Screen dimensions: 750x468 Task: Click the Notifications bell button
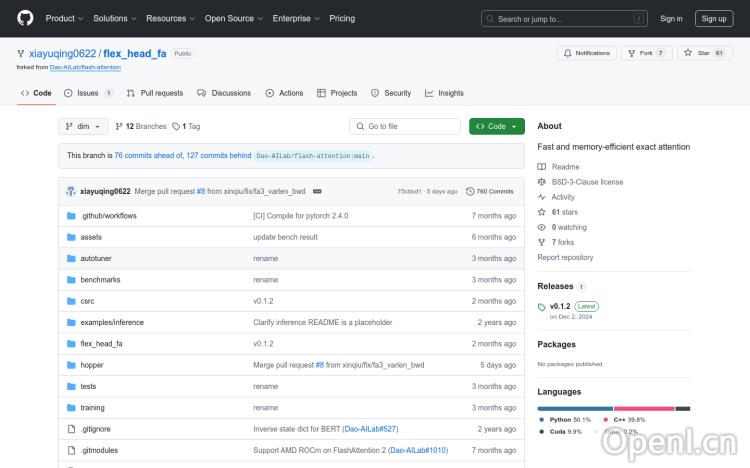click(x=586, y=53)
